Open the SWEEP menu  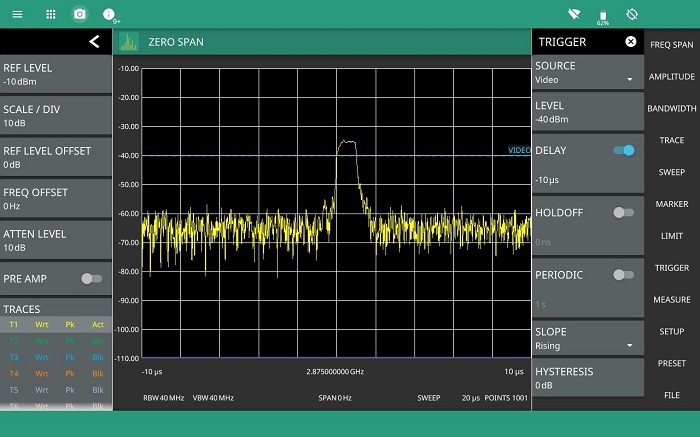coord(671,172)
